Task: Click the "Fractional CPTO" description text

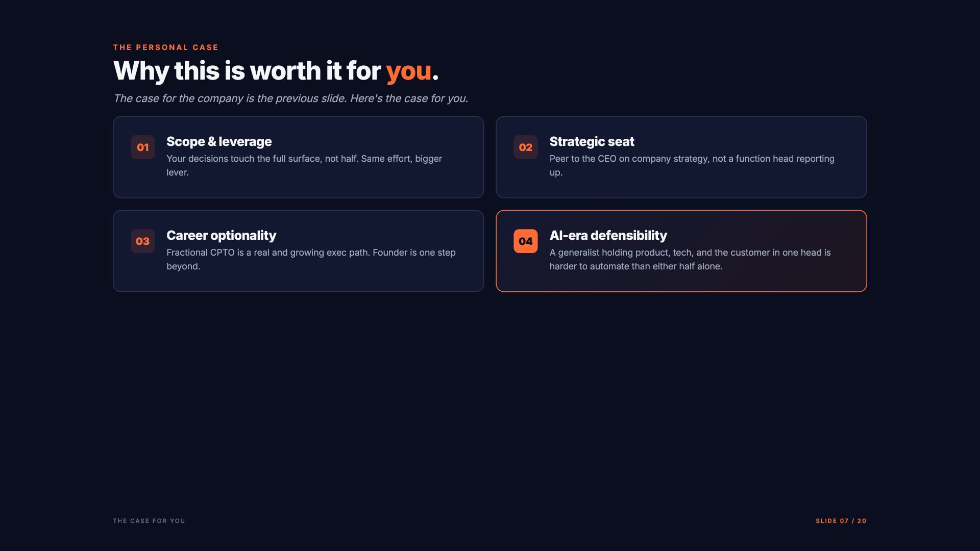Action: (311, 259)
